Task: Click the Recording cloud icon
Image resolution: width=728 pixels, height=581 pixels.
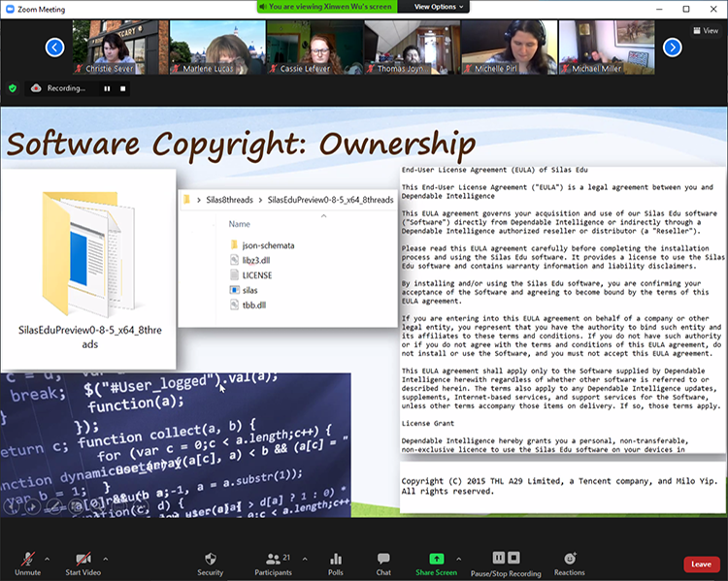Action: pyautogui.click(x=36, y=88)
